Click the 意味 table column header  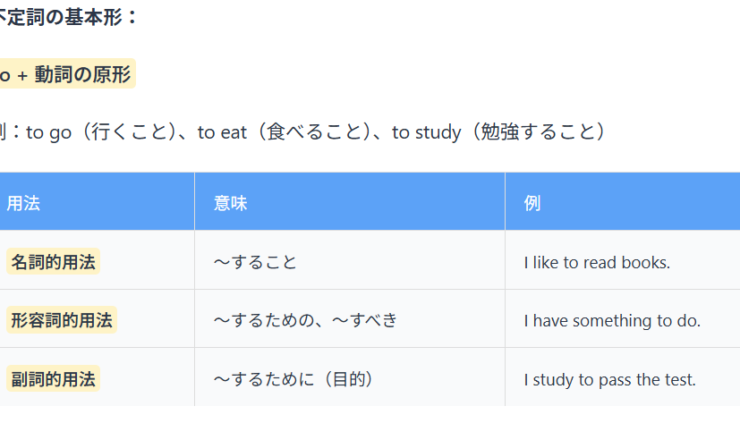(230, 202)
